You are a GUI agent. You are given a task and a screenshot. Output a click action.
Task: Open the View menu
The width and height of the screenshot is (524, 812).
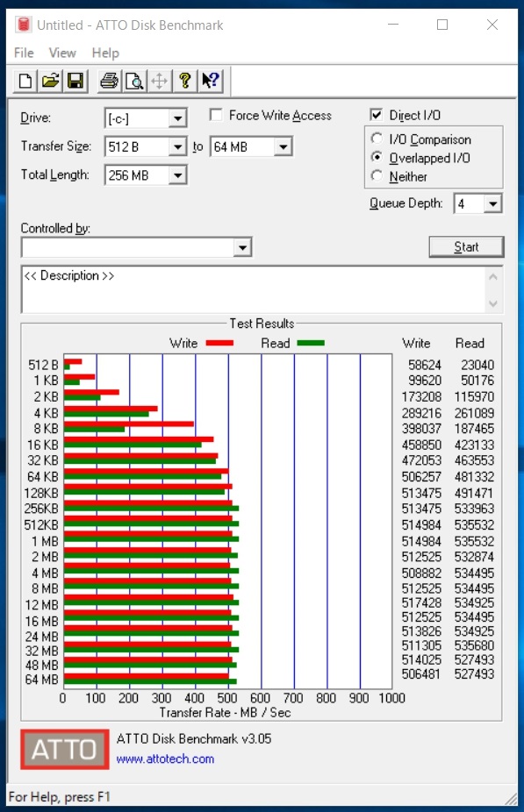tap(62, 53)
